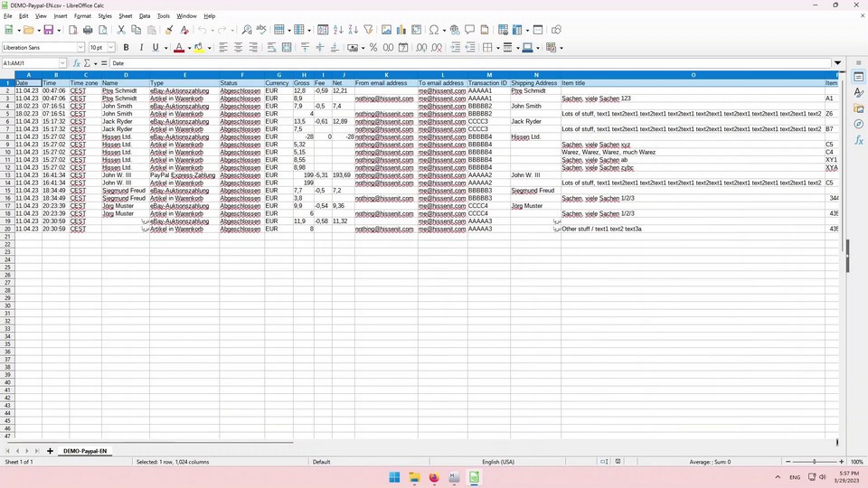868x488 pixels.
Task: Open Sidebar Functions deck
Action: pos(859,140)
